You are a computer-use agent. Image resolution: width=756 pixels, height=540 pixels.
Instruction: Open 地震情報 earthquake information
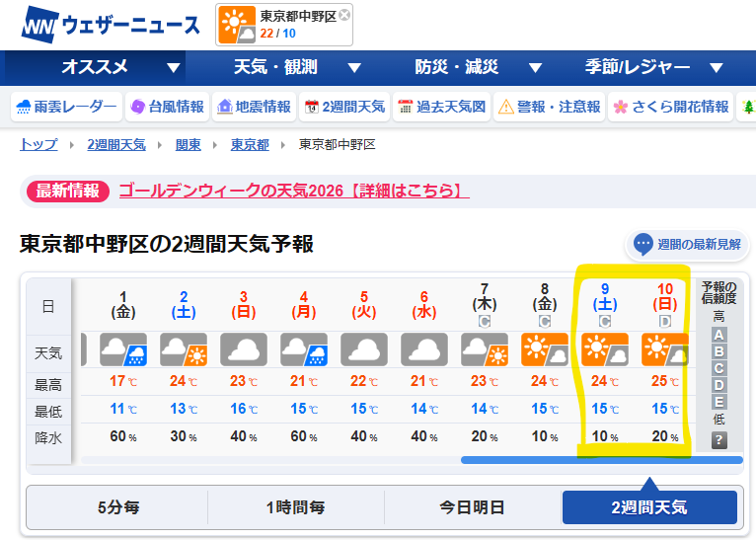point(254,107)
